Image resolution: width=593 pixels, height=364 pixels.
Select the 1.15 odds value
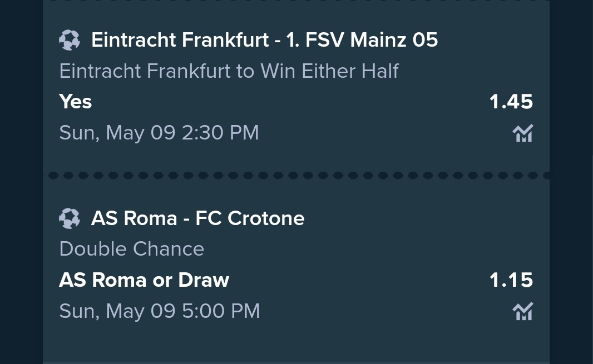[511, 280]
